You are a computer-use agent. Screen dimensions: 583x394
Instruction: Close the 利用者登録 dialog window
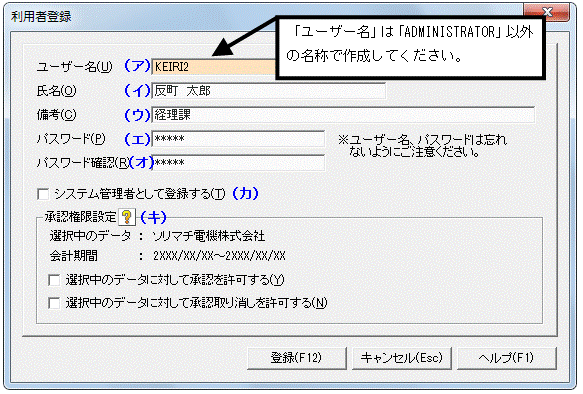tap(547, 12)
